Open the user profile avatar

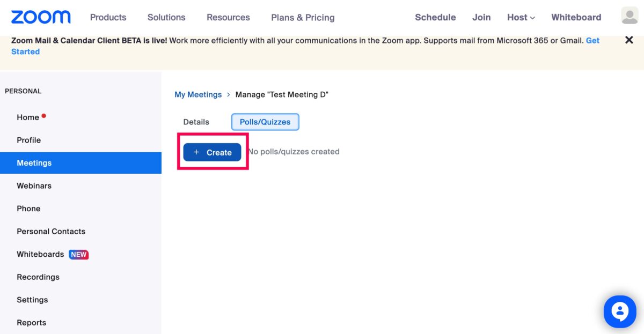tap(630, 16)
